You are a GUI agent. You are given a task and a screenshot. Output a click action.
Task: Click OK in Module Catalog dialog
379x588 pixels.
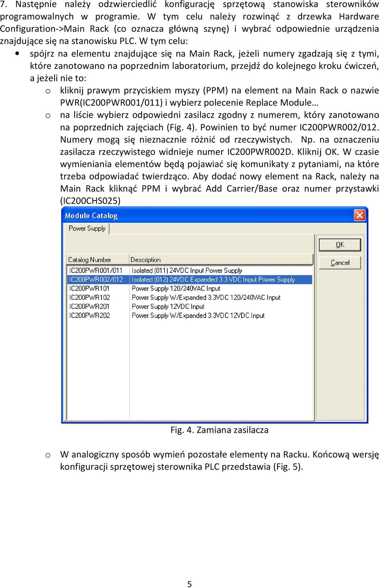point(340,245)
